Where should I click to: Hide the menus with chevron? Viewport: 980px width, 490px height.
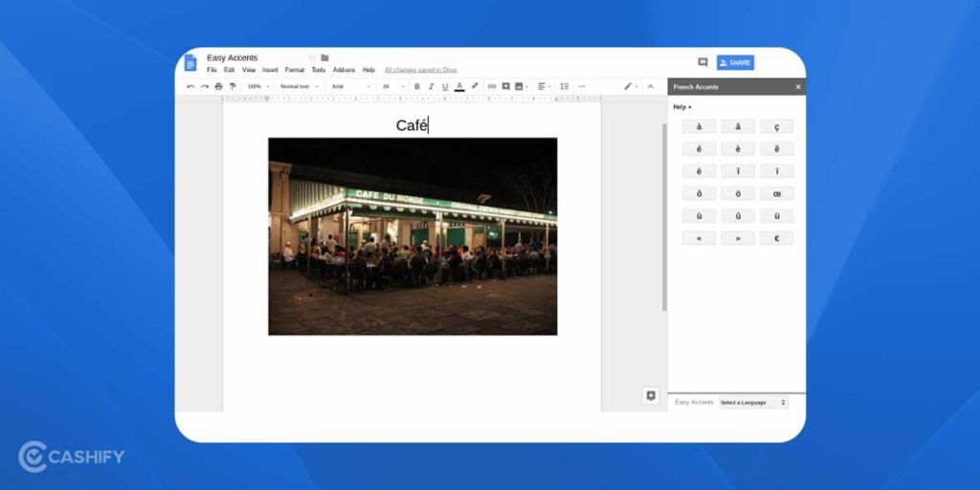pos(650,86)
